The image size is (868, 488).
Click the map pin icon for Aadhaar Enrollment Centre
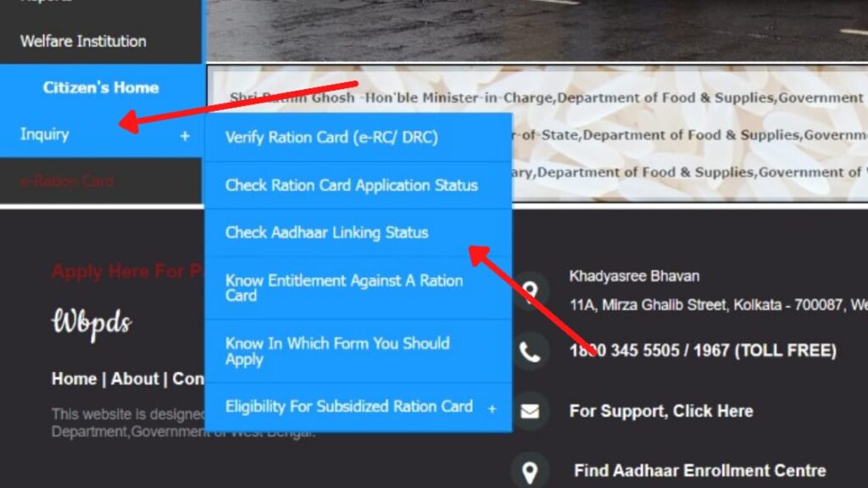531,471
